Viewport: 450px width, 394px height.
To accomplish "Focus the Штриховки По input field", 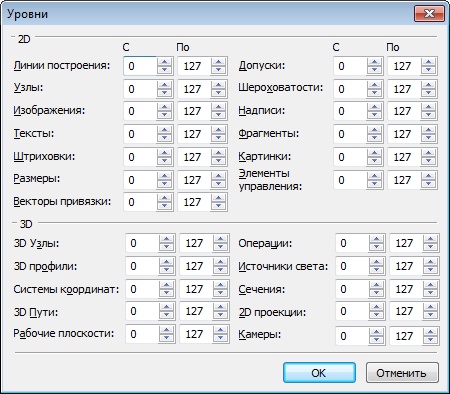I will [194, 157].
